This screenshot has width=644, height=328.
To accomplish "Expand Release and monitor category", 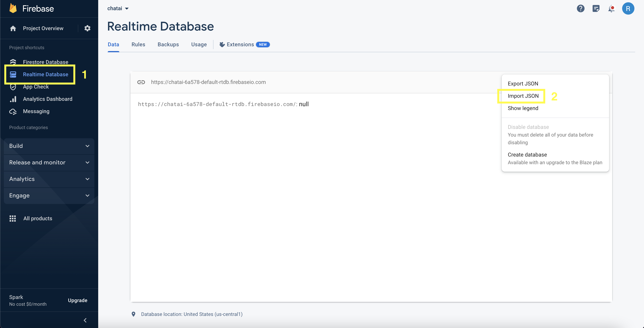I will [x=49, y=162].
